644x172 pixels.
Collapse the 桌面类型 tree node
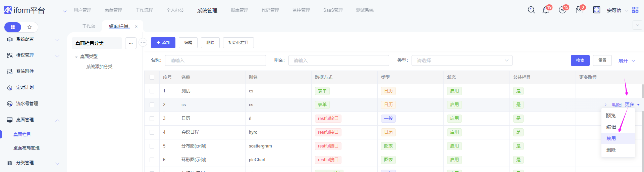tap(76, 57)
